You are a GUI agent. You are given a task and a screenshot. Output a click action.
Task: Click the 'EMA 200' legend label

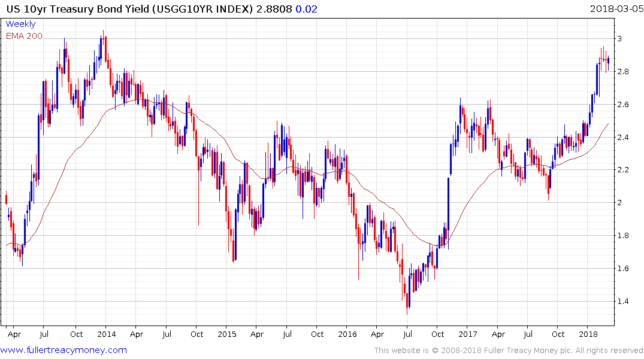(24, 36)
